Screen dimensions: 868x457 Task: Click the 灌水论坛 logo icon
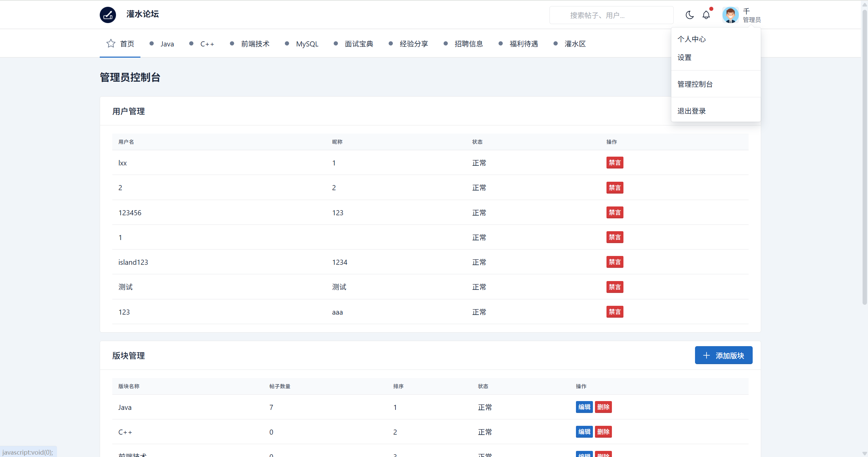click(x=108, y=15)
